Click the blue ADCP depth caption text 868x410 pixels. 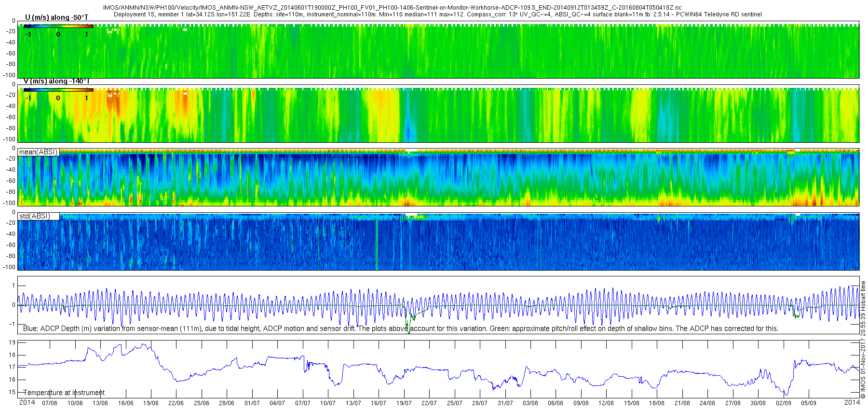coord(400,328)
